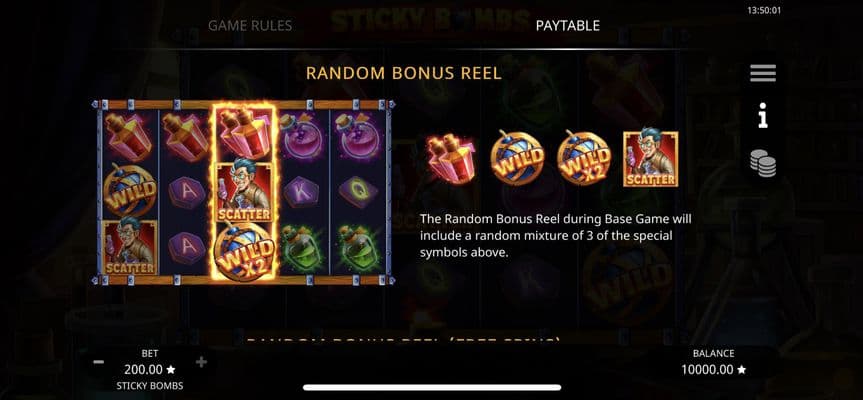
Task: Click the Wild X2 symbol on highlighted reel
Action: [x=243, y=250]
